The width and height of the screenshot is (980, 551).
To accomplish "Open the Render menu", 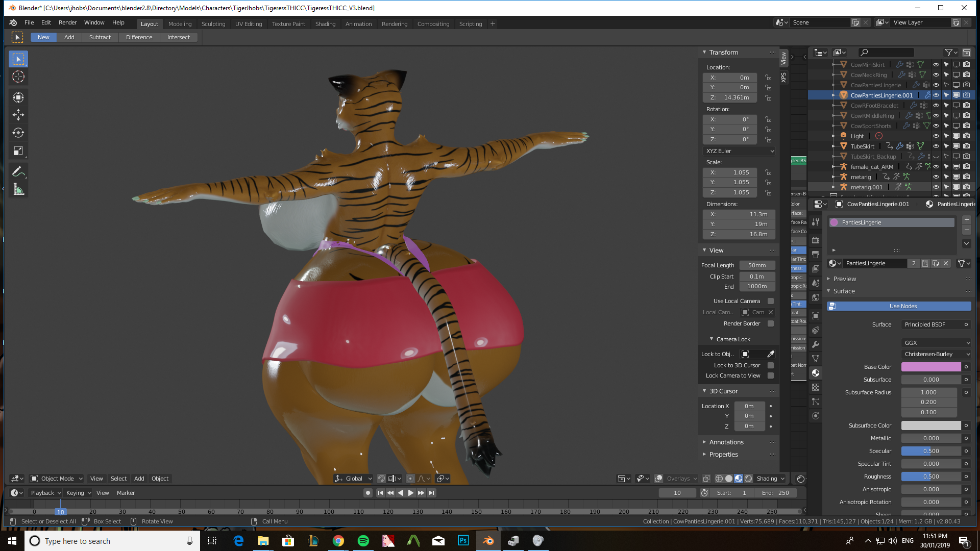I will click(67, 22).
